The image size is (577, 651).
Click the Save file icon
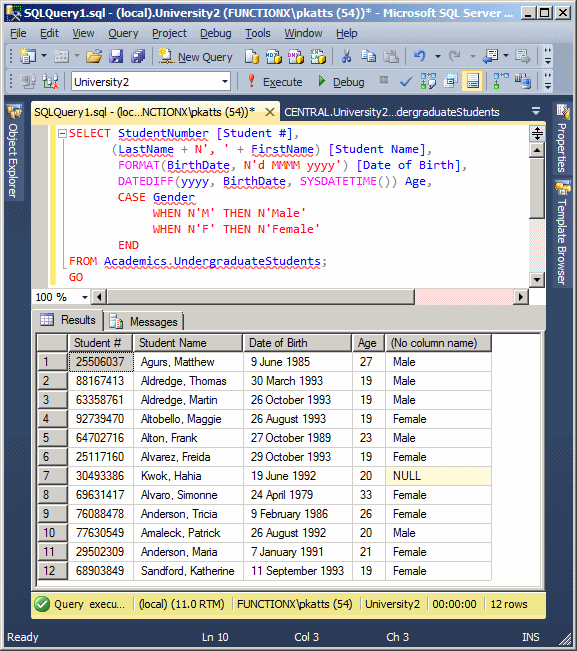116,56
